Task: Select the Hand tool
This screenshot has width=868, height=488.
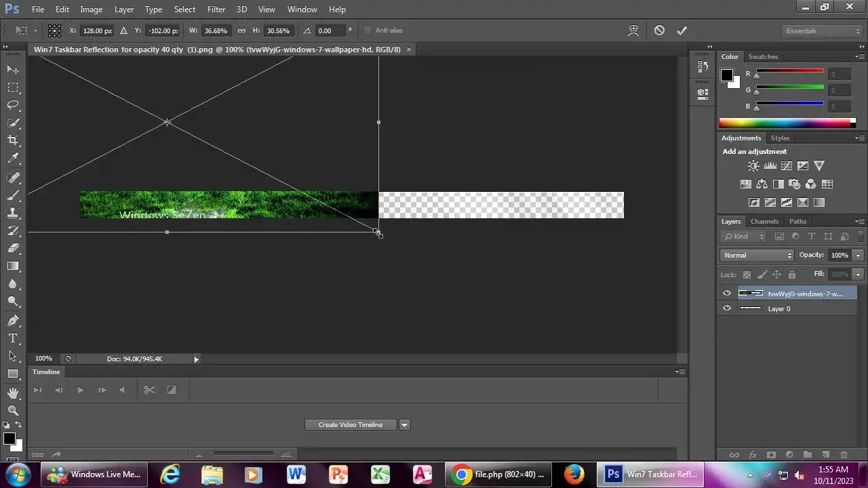Action: (x=13, y=392)
